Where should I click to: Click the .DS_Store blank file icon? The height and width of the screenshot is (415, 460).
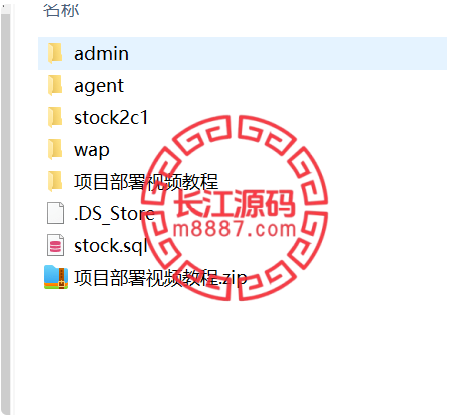click(x=55, y=213)
